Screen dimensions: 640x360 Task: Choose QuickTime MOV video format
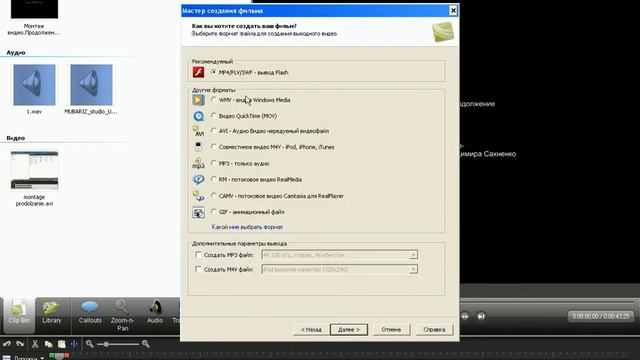point(213,116)
